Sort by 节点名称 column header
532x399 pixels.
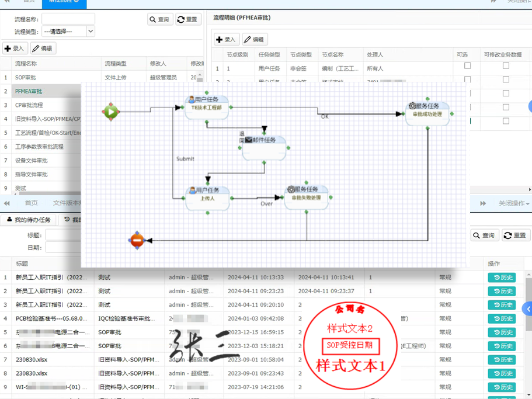pos(340,55)
